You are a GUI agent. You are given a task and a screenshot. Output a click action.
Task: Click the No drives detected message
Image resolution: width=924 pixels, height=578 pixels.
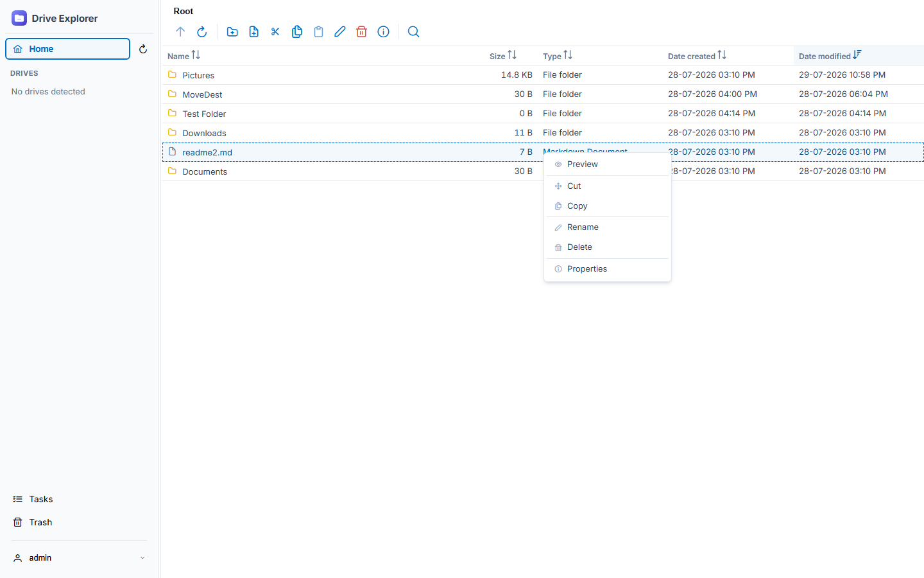48,91
